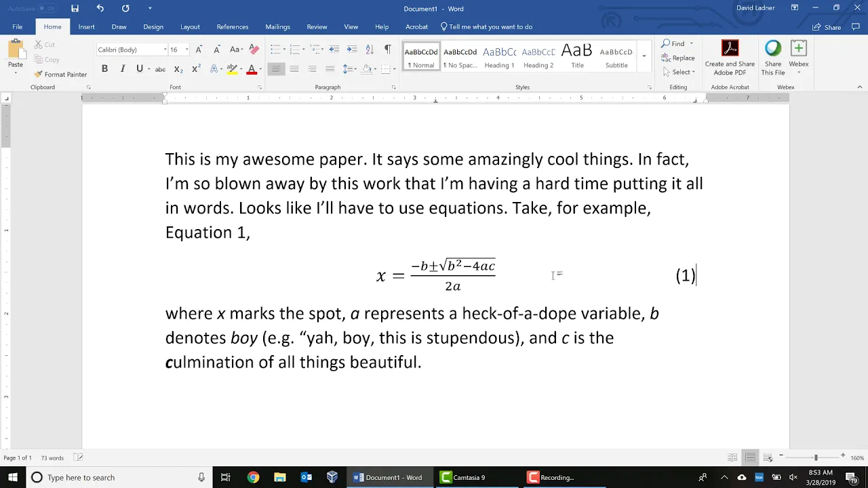Click the Undo arrow icon

(100, 8)
